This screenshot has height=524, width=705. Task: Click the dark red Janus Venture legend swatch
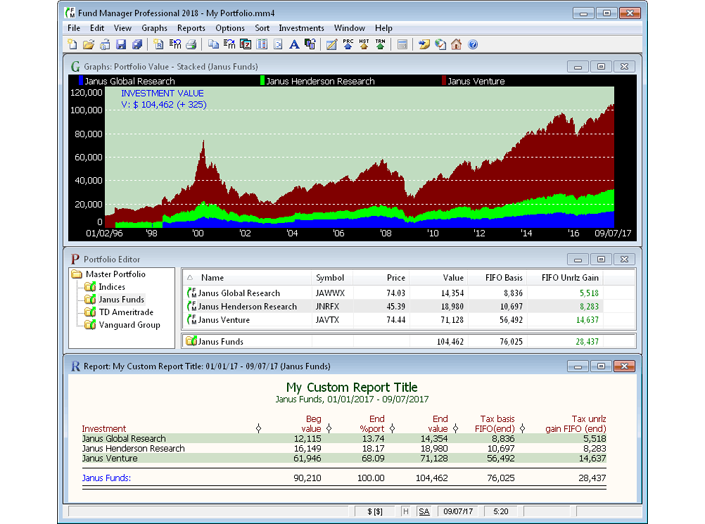[x=444, y=81]
